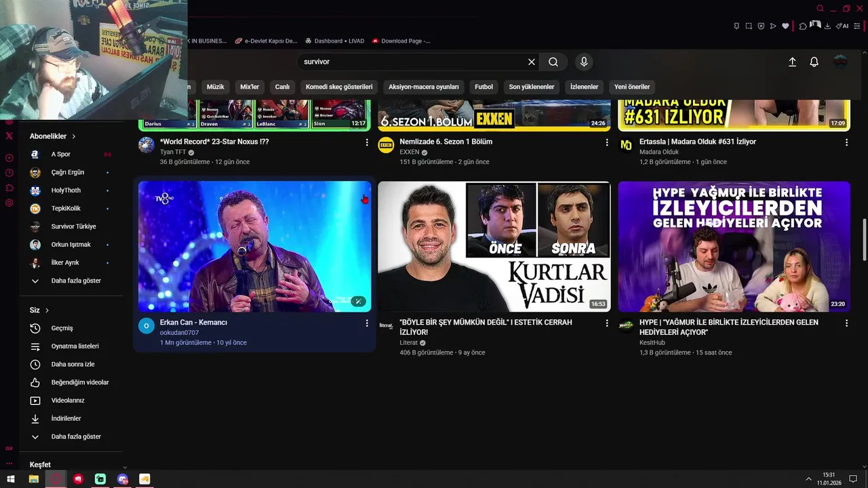
Task: Open the three-dots sidebar setup menu
Action: pyautogui.click(x=9, y=464)
